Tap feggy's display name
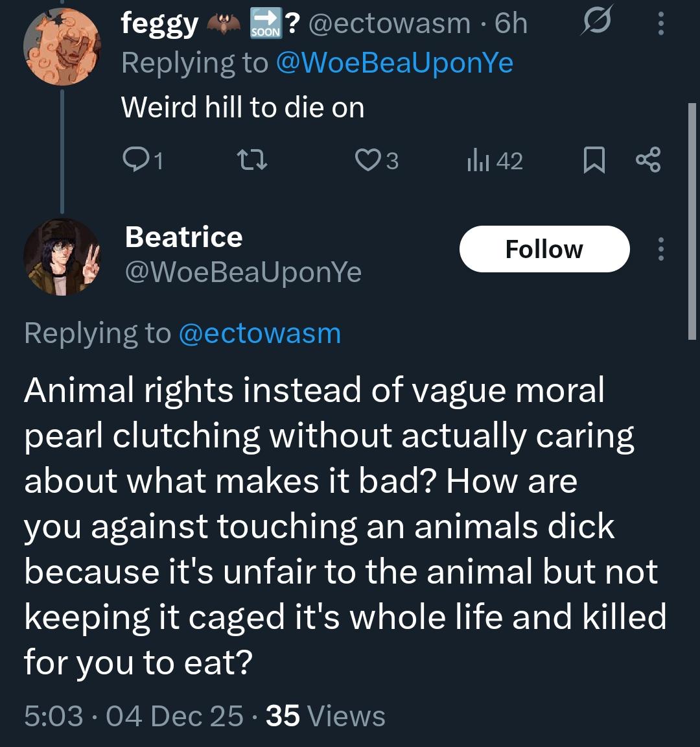Screen dimensions: 700x747 pyautogui.click(x=159, y=24)
